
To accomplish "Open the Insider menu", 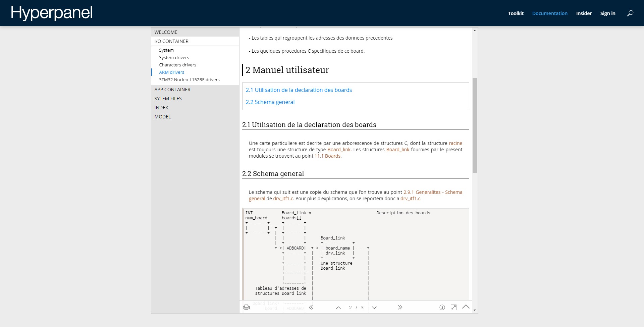I will [x=584, y=13].
